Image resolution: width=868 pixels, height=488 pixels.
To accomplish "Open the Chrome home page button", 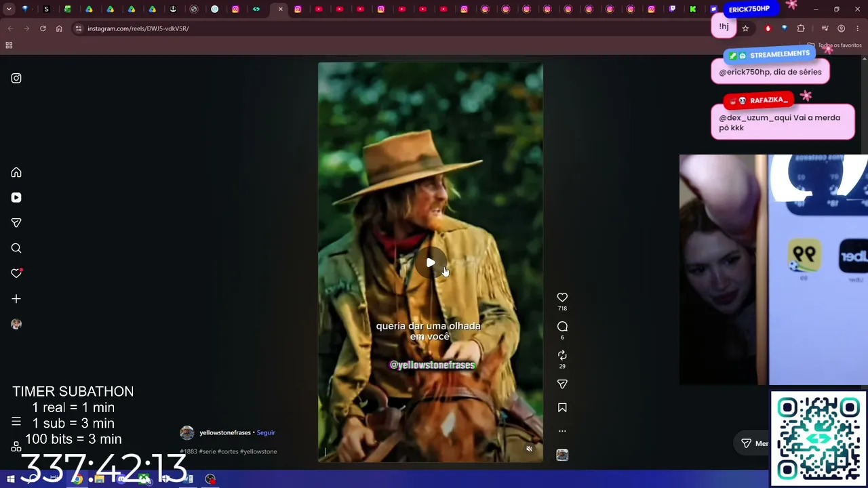I will [59, 28].
